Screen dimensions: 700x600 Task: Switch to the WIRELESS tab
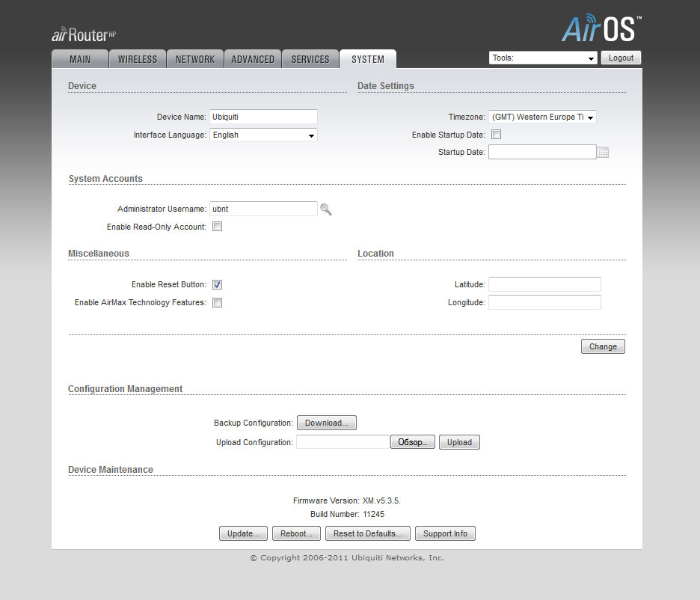tap(138, 60)
